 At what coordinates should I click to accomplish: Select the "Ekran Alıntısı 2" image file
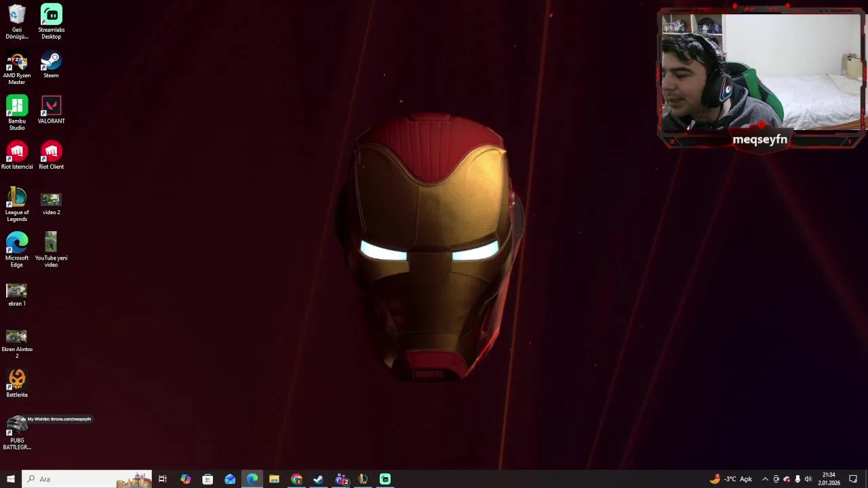(17, 344)
